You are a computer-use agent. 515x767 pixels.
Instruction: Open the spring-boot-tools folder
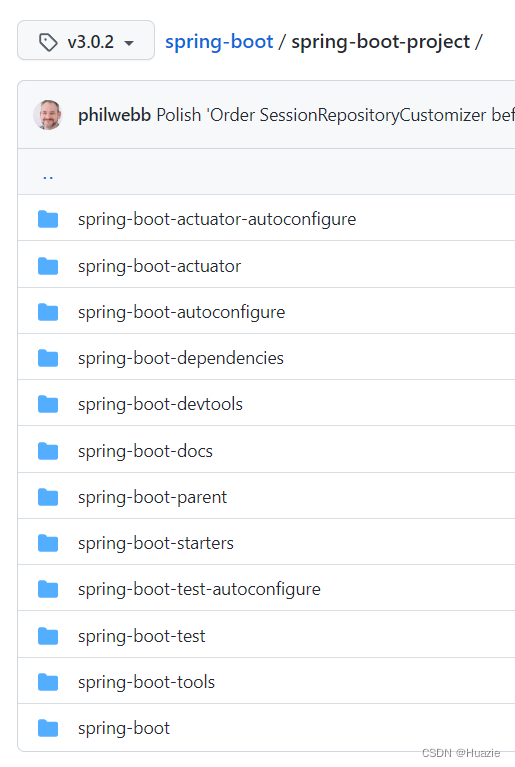[x=146, y=682]
